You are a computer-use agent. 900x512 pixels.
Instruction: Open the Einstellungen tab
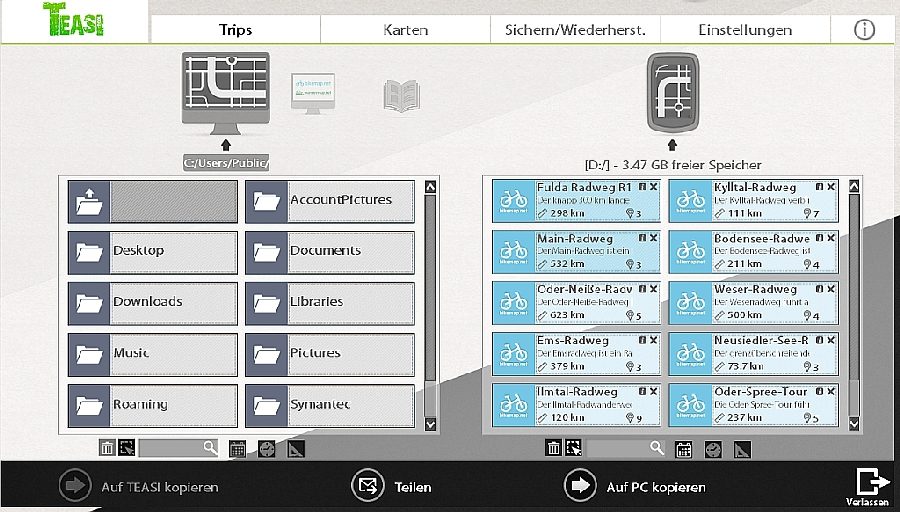[745, 29]
